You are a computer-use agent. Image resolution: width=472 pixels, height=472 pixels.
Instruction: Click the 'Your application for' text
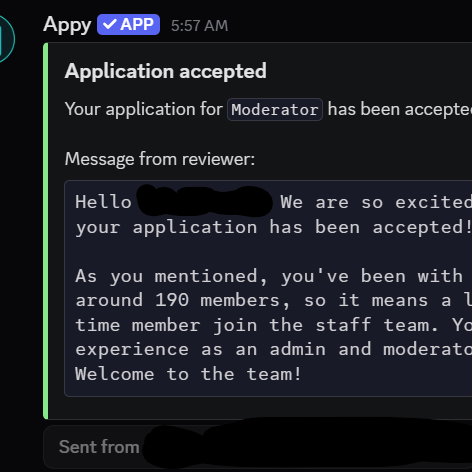[144, 109]
